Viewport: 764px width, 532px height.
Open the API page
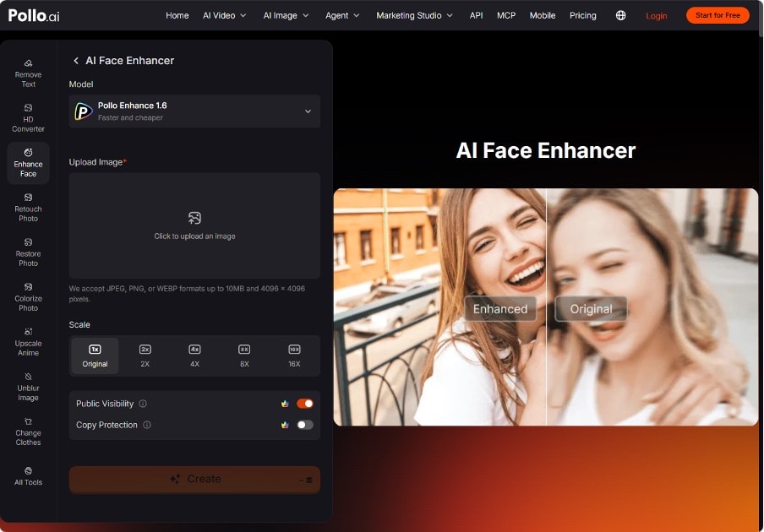tap(476, 15)
